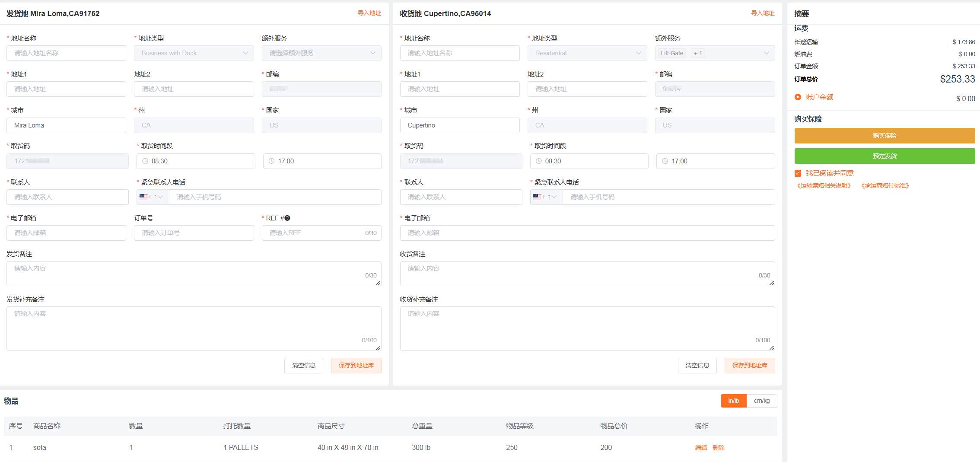Screen dimensions: 980x462
Task: Click the 长途运输 $ 173.86 amount
Action: pos(964,42)
